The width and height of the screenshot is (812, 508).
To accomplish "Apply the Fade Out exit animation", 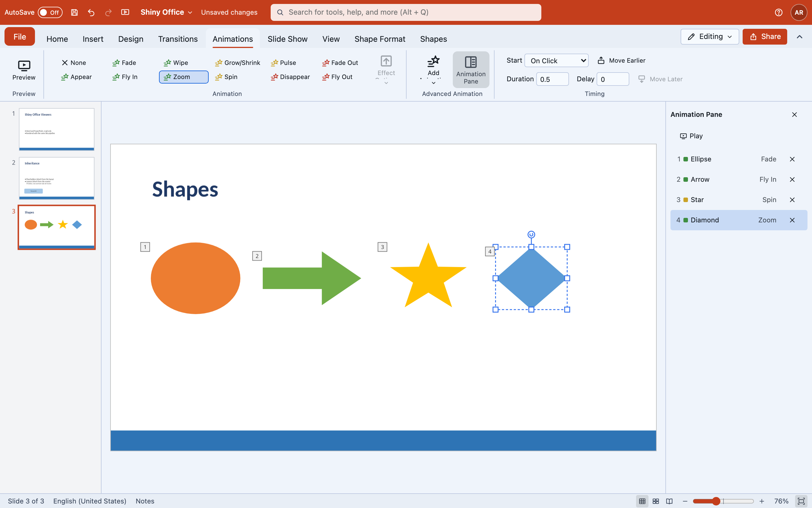I will 340,63.
